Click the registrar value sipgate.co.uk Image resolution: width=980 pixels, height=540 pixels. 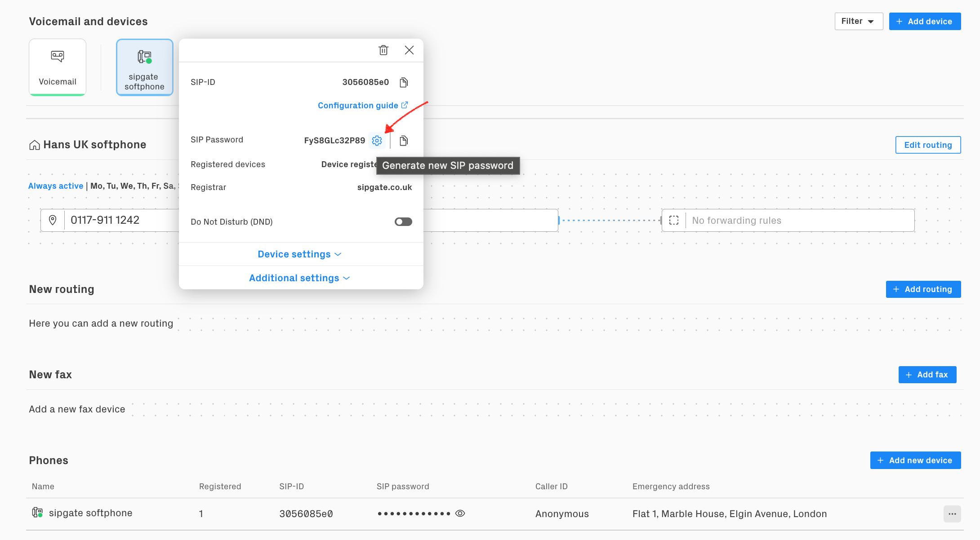pos(384,187)
